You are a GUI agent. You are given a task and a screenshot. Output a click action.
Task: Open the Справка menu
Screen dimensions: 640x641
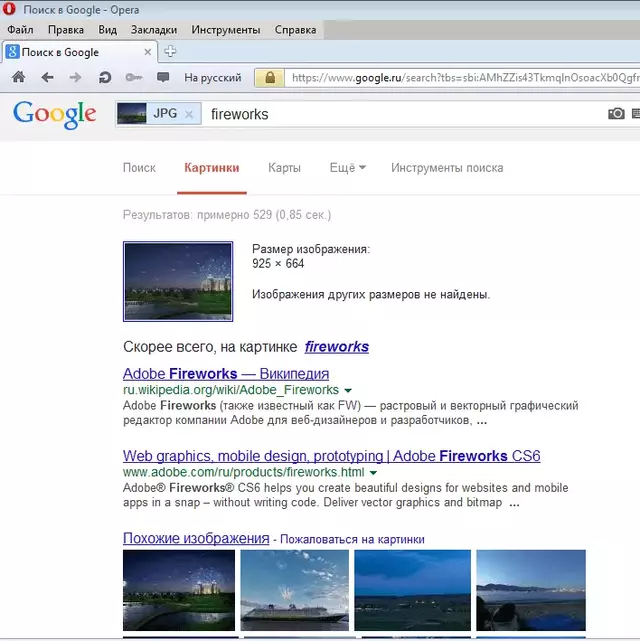(295, 30)
